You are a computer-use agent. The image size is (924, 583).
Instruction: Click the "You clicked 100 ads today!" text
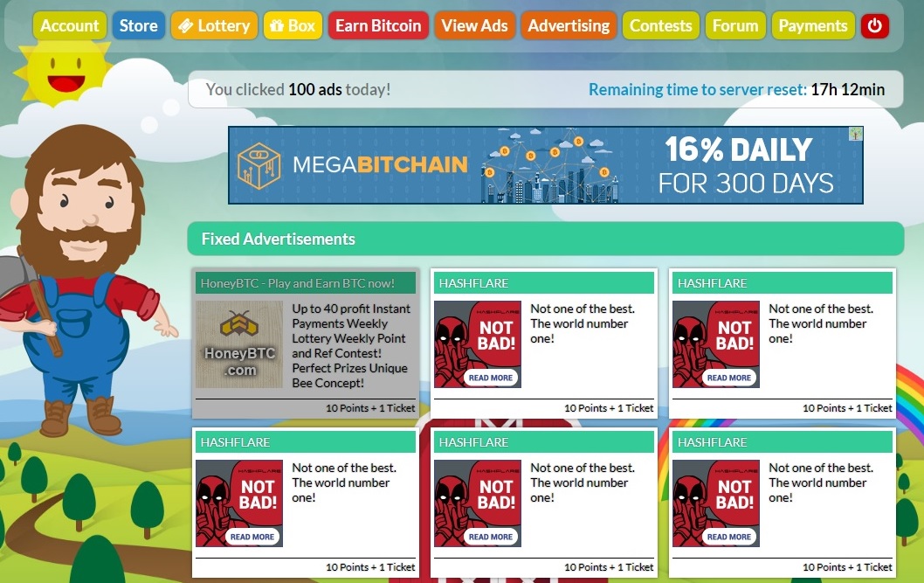click(298, 90)
